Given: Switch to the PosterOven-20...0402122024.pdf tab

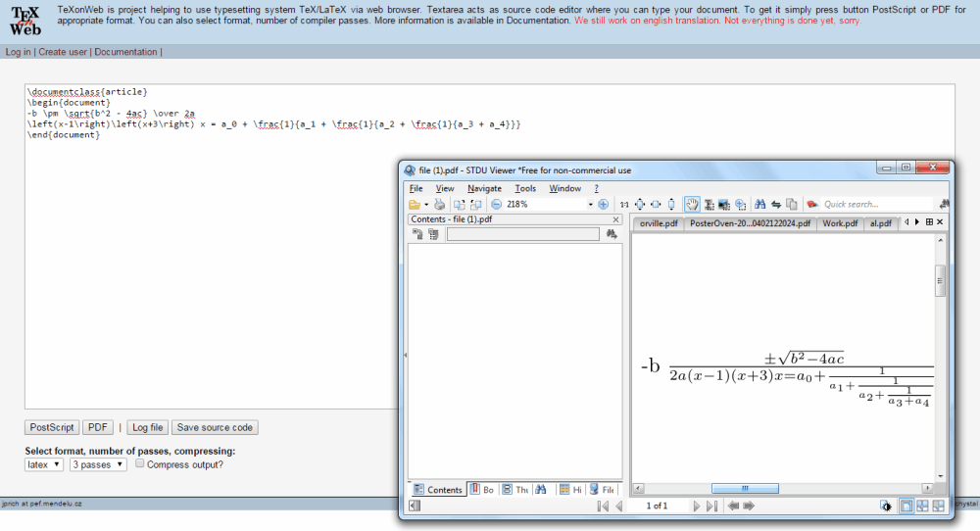Looking at the screenshot, I should click(x=750, y=223).
